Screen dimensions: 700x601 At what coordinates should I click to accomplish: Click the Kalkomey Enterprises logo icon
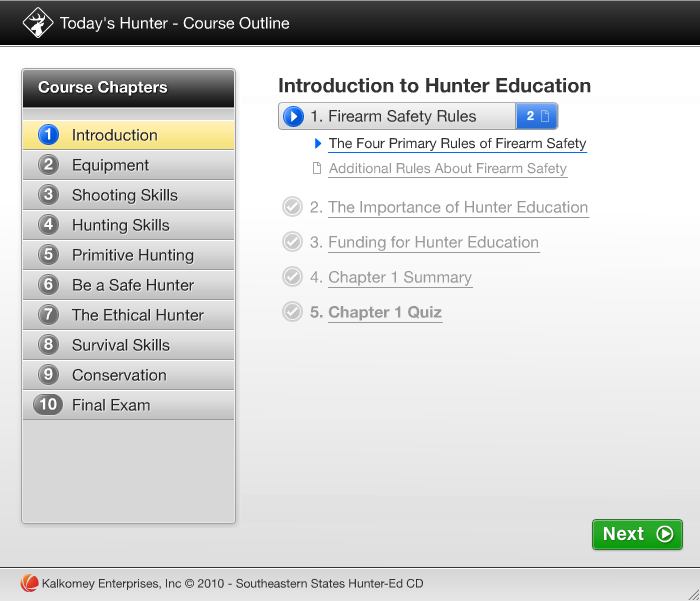[29, 583]
